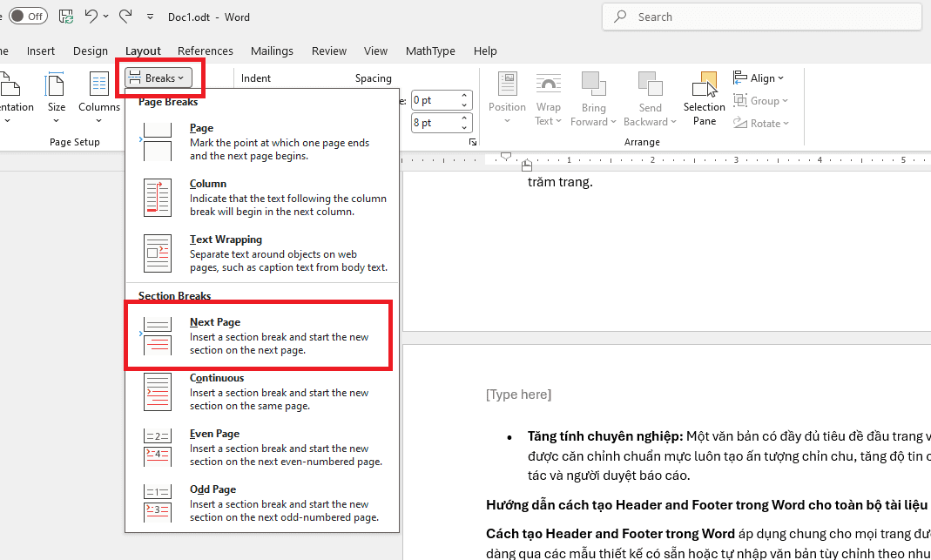This screenshot has height=560, width=931.
Task: Click the Column break thumbnail icon
Action: (158, 197)
